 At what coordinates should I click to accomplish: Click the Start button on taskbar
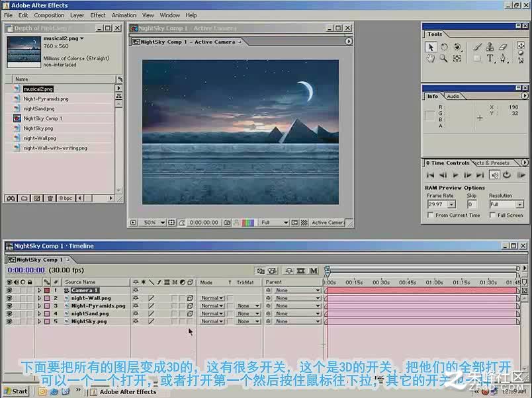16,391
